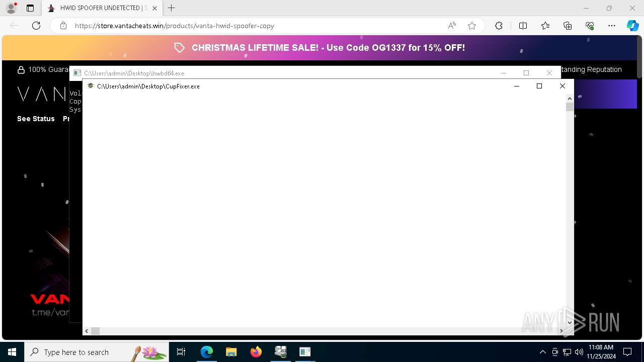Click CupFixer horizontal scrollbar right arrow
Screen dimensions: 644x362
coord(562,331)
